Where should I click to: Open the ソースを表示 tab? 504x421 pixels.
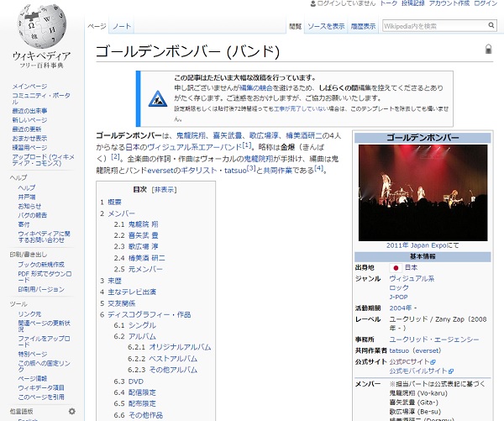(x=326, y=26)
